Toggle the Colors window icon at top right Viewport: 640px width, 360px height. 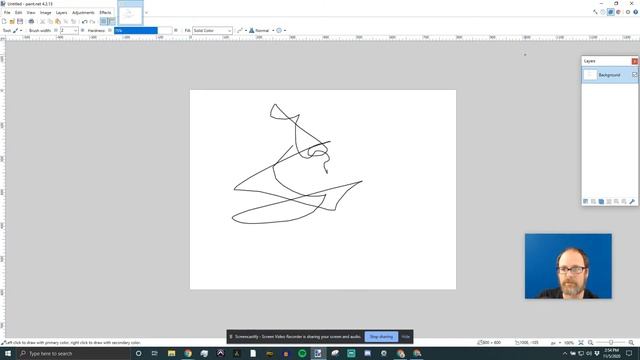coord(618,12)
